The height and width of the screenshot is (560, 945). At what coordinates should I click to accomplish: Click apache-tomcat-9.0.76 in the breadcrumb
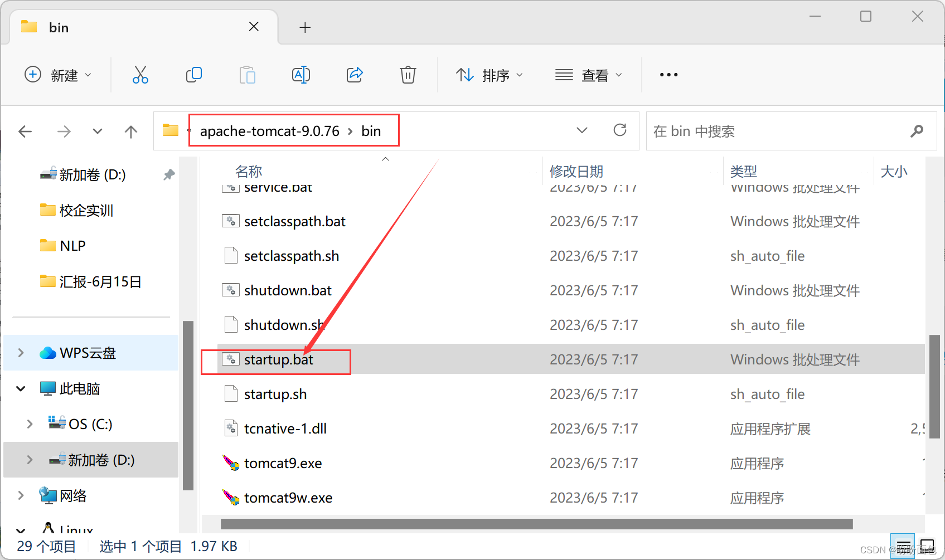[270, 131]
